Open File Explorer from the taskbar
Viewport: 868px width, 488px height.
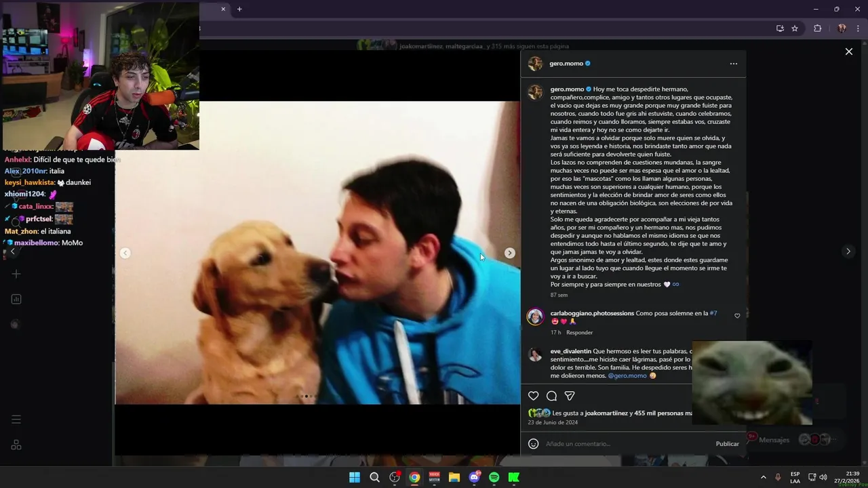click(454, 477)
